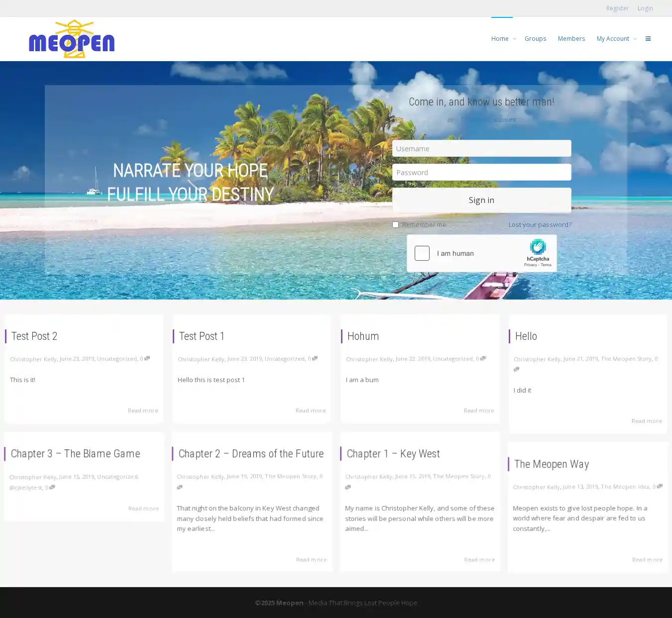Image resolution: width=672 pixels, height=618 pixels.
Task: Click comments icon on Test Post 2
Action: click(147, 358)
